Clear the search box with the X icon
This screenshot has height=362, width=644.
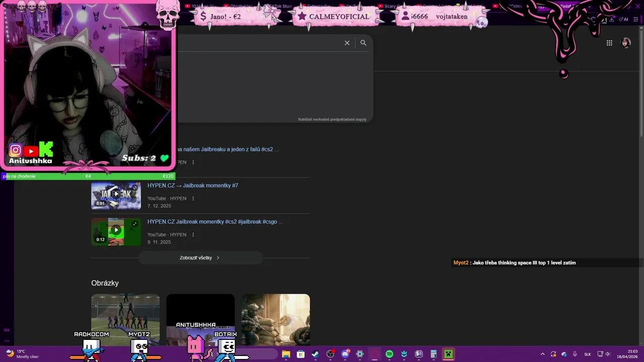point(347,43)
